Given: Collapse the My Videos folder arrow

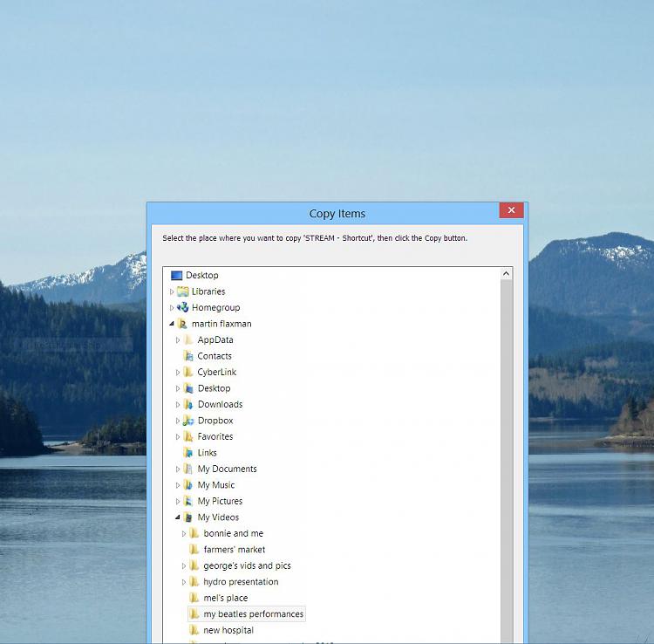Looking at the screenshot, I should coord(178,517).
